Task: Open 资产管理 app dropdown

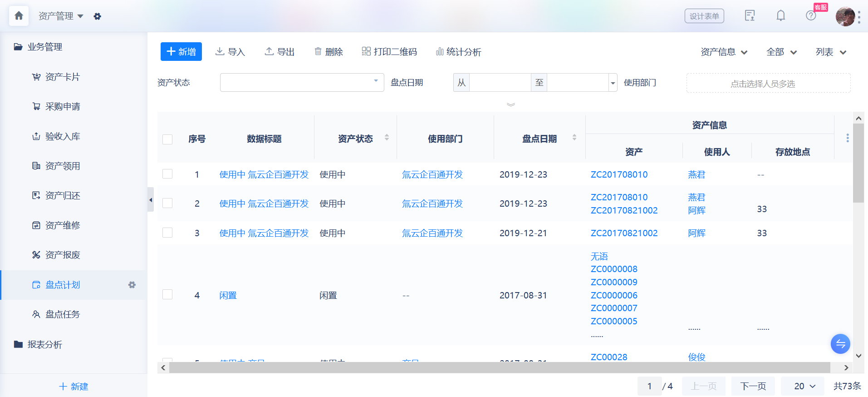Action: [61, 16]
